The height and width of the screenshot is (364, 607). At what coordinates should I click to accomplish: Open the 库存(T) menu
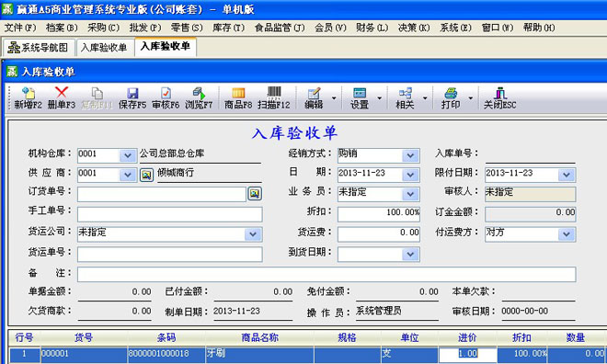pyautogui.click(x=229, y=28)
